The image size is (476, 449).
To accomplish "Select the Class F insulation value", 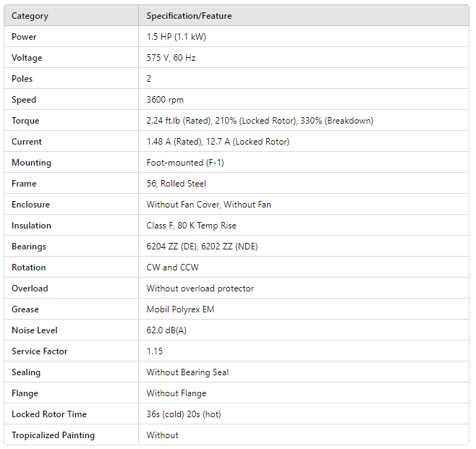I will coord(191,226).
